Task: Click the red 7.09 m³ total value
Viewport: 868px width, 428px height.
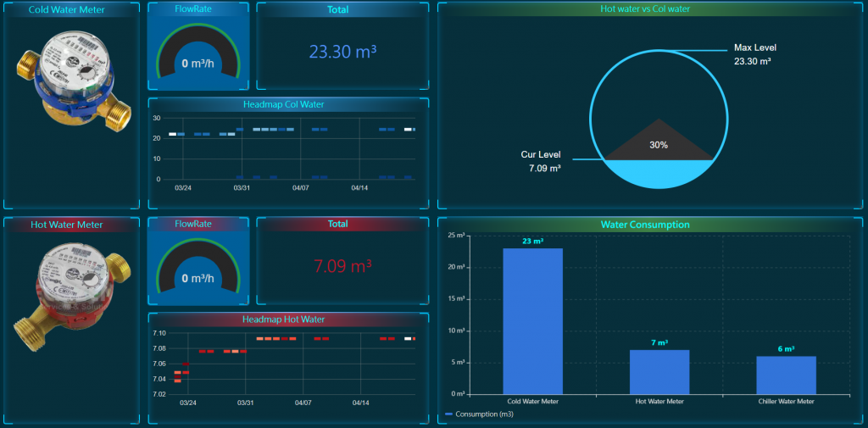Action: point(342,266)
